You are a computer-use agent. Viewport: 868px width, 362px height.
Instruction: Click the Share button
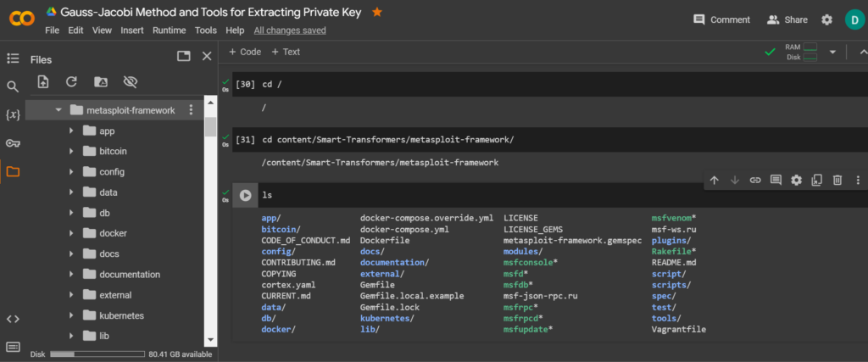coord(787,19)
